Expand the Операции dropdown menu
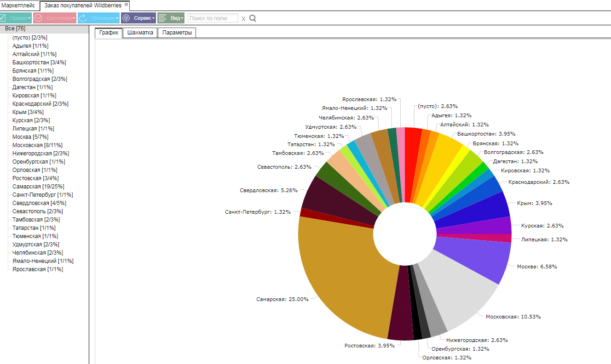Viewport: 611px width, 364px height. point(98,18)
